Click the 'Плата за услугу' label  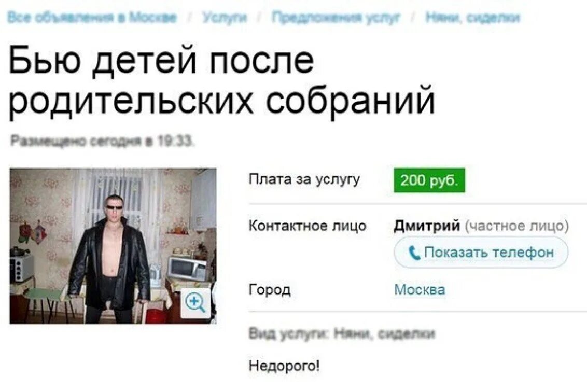coord(304,180)
